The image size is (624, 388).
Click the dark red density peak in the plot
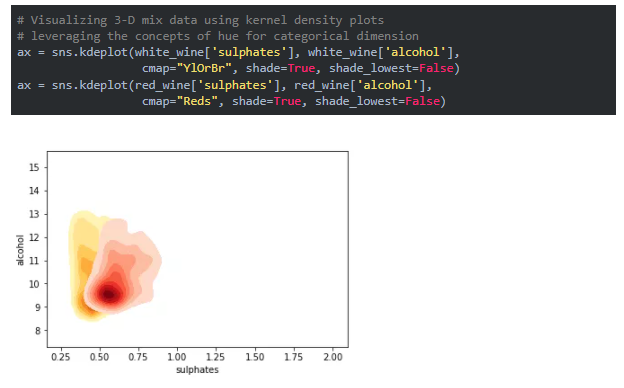click(x=108, y=295)
